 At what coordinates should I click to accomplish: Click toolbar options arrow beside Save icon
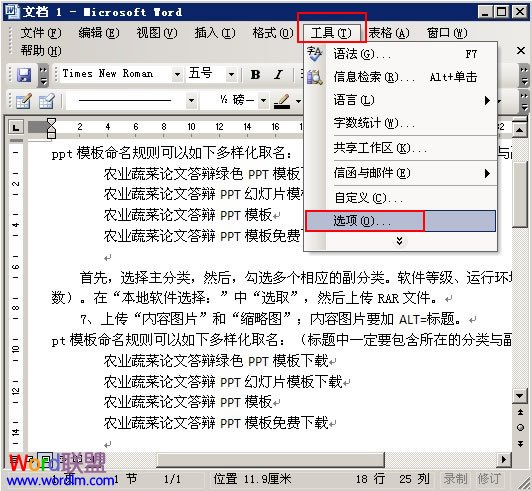point(43,75)
